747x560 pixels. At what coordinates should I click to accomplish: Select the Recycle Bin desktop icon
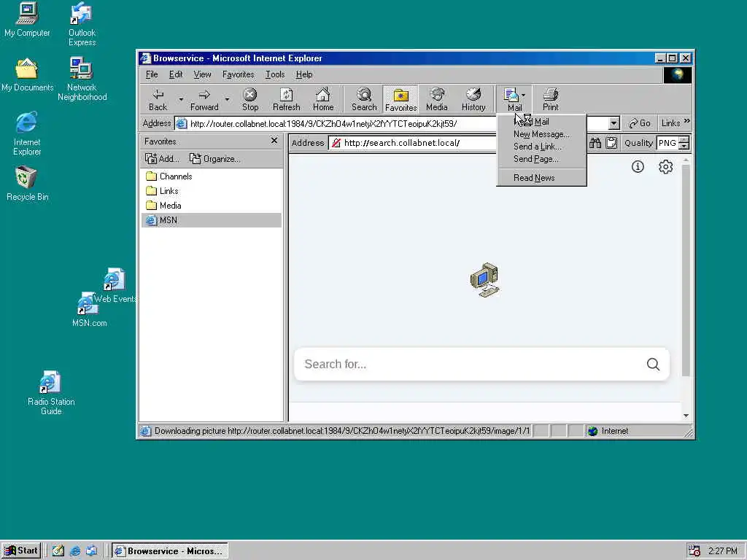pyautogui.click(x=27, y=184)
